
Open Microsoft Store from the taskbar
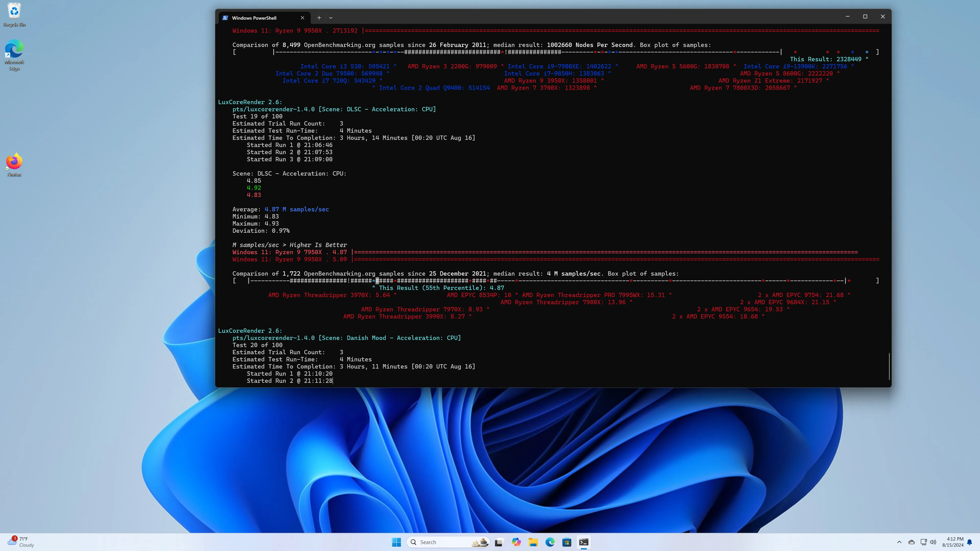567,542
